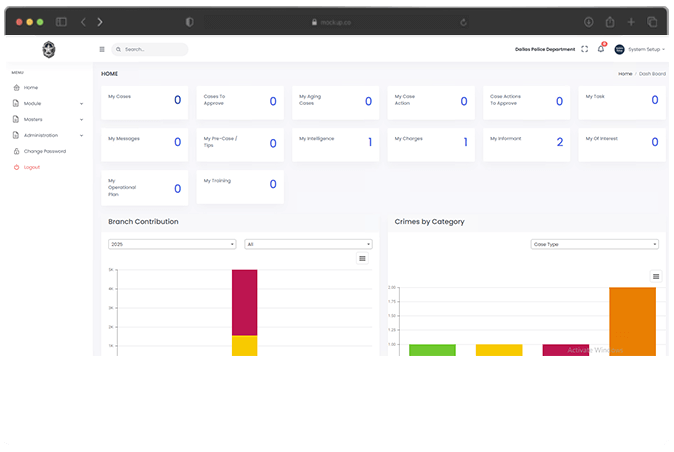Image resolution: width=674 pixels, height=452 pixels.
Task: Click the police badge logo
Action: tap(49, 49)
